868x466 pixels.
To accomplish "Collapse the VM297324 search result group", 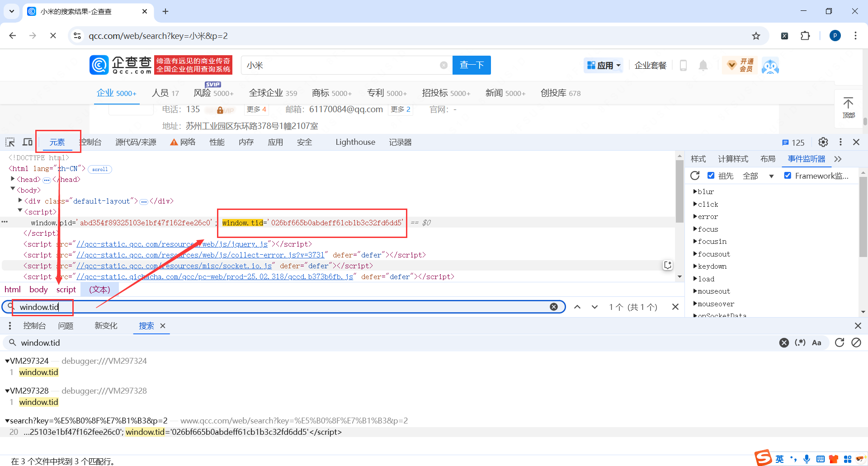I will click(7, 361).
